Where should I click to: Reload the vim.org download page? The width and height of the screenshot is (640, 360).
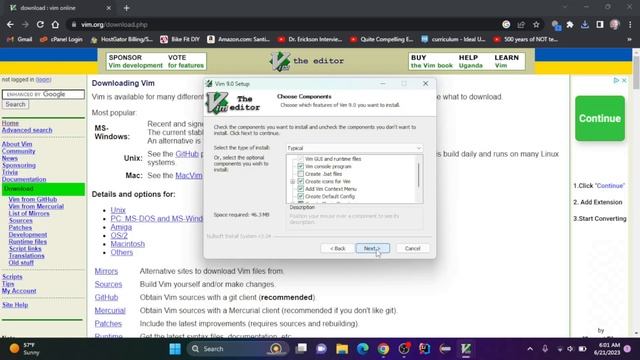(40, 24)
